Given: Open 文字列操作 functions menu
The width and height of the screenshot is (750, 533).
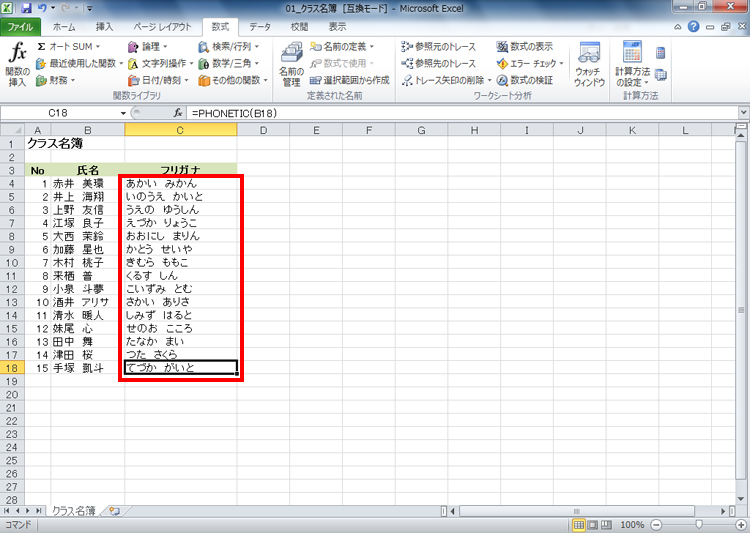Looking at the screenshot, I should coord(160,63).
